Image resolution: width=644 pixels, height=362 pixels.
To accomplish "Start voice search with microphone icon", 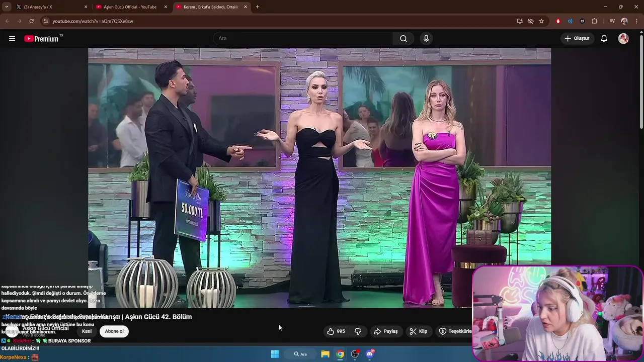I will click(426, 39).
